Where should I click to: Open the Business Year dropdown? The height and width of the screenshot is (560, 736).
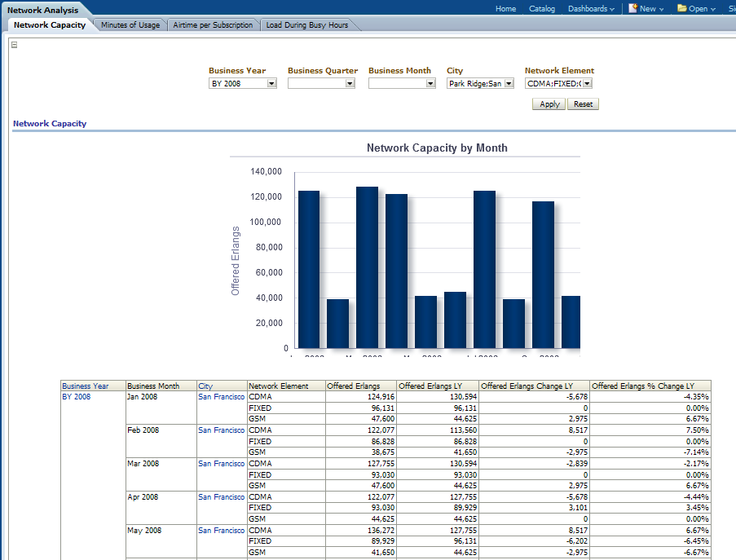pos(271,83)
